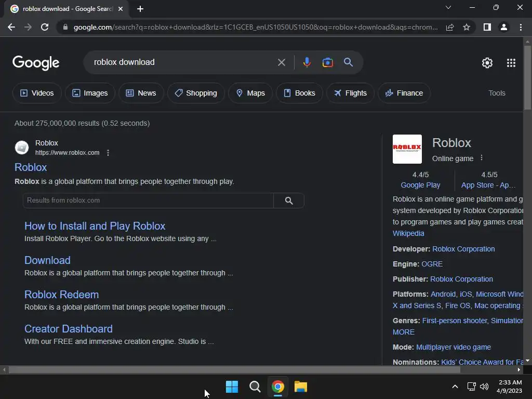This screenshot has width=532, height=399.
Task: Close the roblox download tab
Action: pos(121,9)
